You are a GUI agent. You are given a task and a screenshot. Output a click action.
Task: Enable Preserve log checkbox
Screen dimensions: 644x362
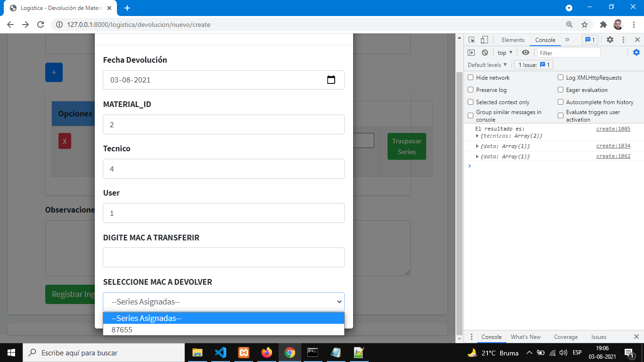point(471,90)
